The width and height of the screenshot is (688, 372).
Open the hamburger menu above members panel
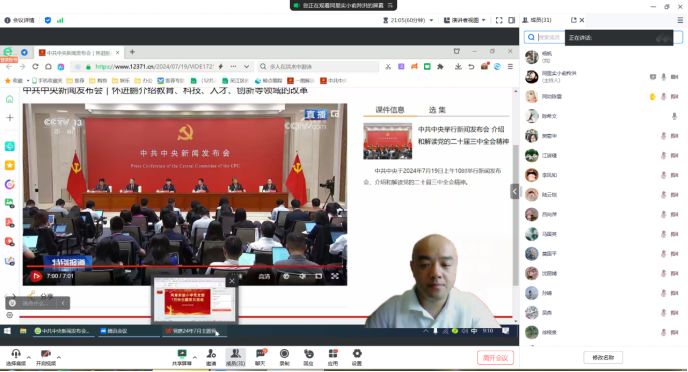(x=680, y=20)
